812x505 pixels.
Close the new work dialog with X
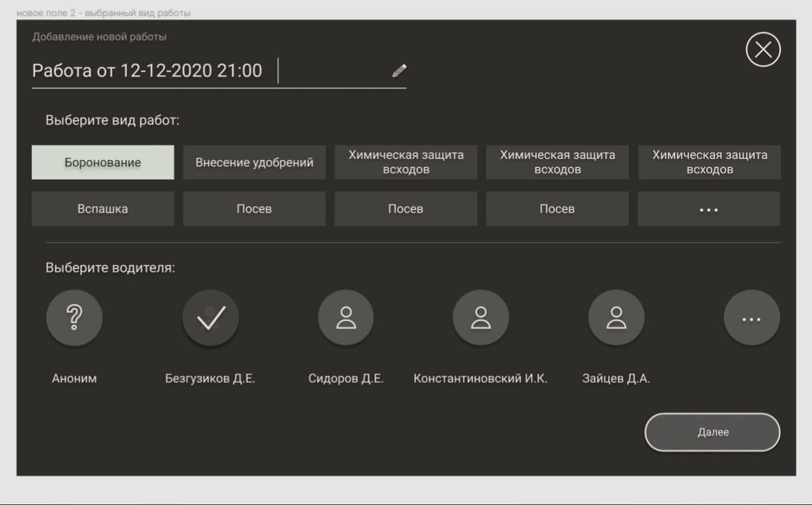(x=763, y=50)
